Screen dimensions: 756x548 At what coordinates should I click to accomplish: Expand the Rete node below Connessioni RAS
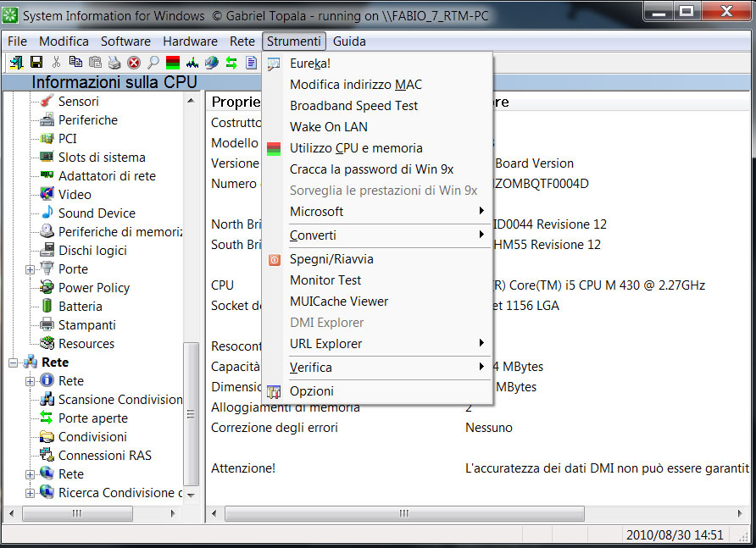[30, 474]
